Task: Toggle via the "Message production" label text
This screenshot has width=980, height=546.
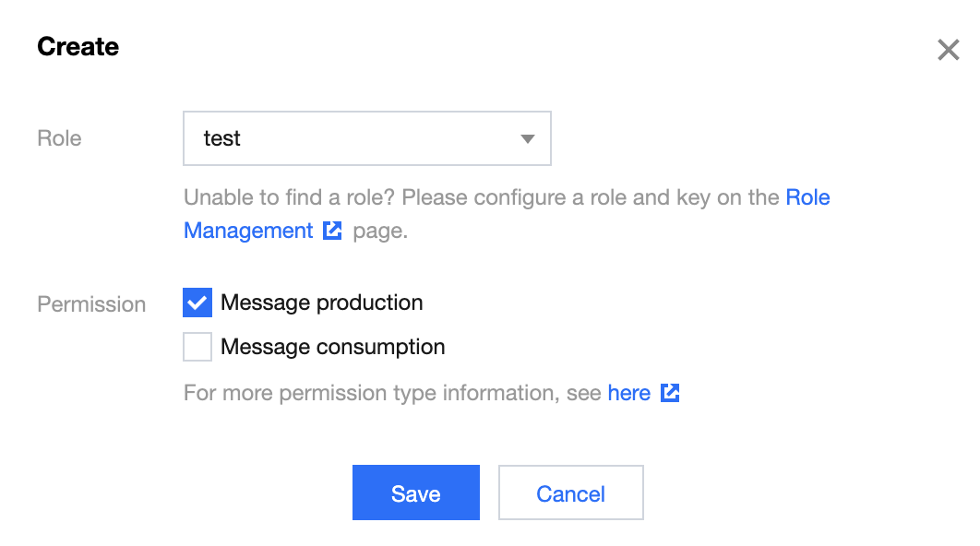Action: (x=322, y=303)
